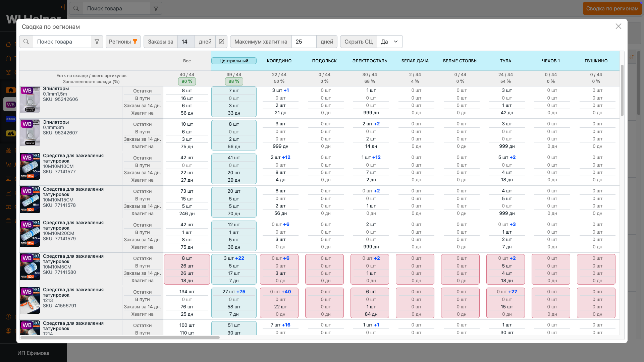The height and width of the screenshot is (362, 644).
Task: Expand the Скрыть СЦ select showing Да
Action: pyautogui.click(x=389, y=42)
